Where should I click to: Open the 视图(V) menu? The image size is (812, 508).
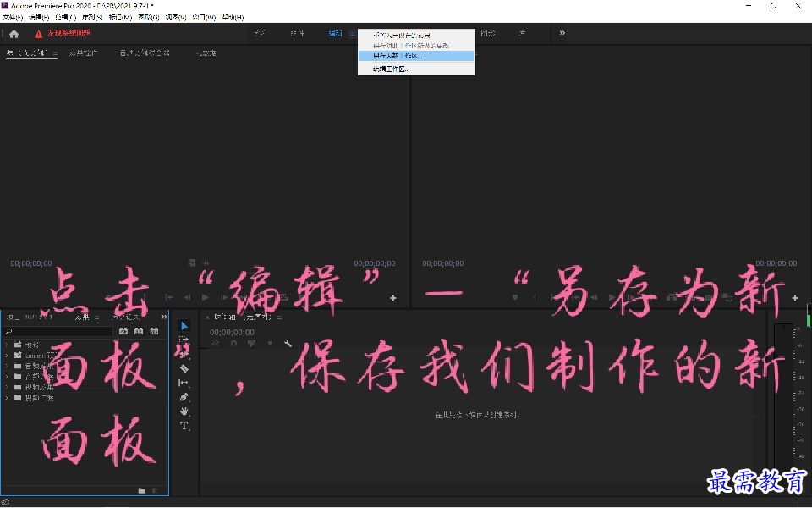pyautogui.click(x=176, y=18)
